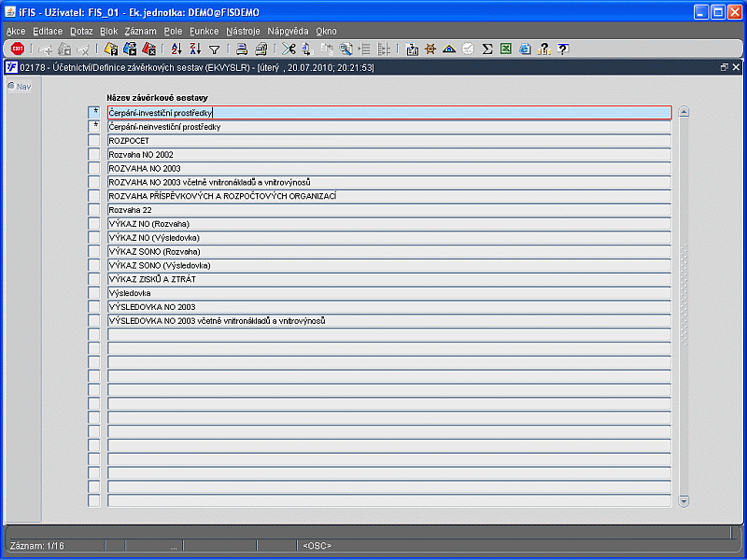Screen dimensions: 747x560
Task: Toggle the marker box beside VÝKAZ NO (Rozvaha)
Action: coord(94,223)
